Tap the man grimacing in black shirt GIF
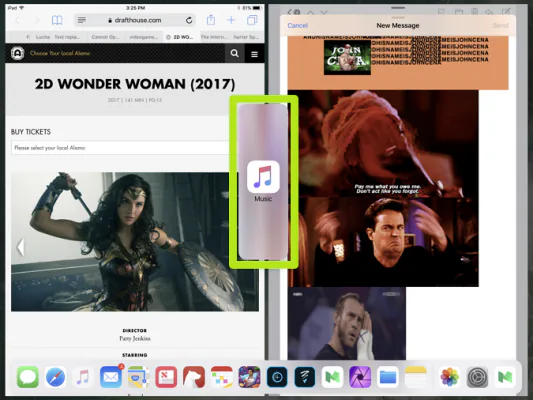This screenshot has width=533, height=400. (x=383, y=242)
